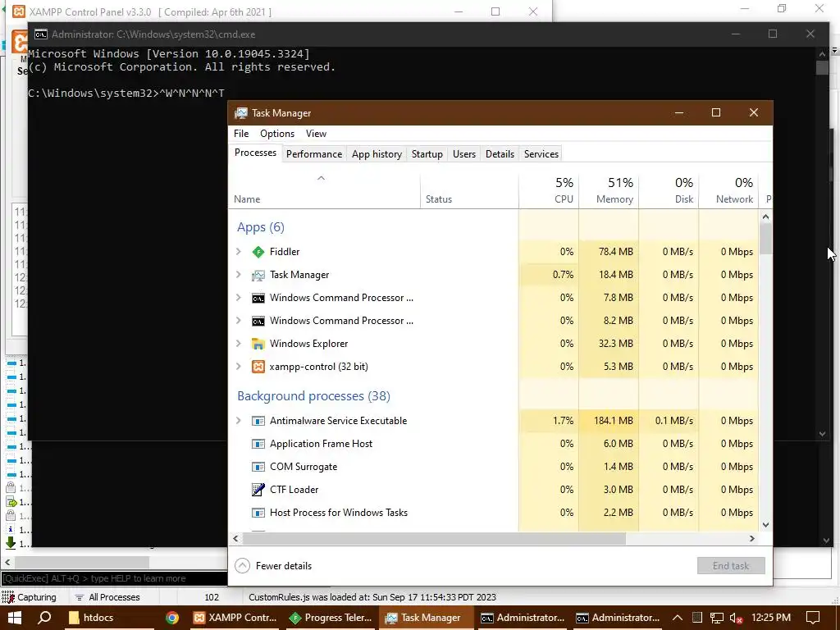This screenshot has width=840, height=630.
Task: Collapse to Fewer details view
Action: [x=273, y=566]
